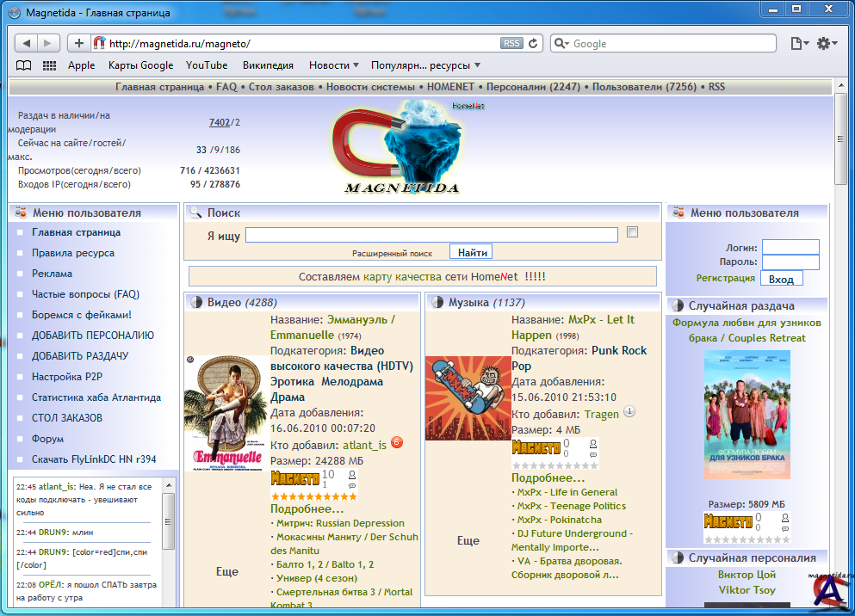Show Top Sites grid icon
Image resolution: width=855 pixels, height=616 pixels.
pyautogui.click(x=49, y=65)
